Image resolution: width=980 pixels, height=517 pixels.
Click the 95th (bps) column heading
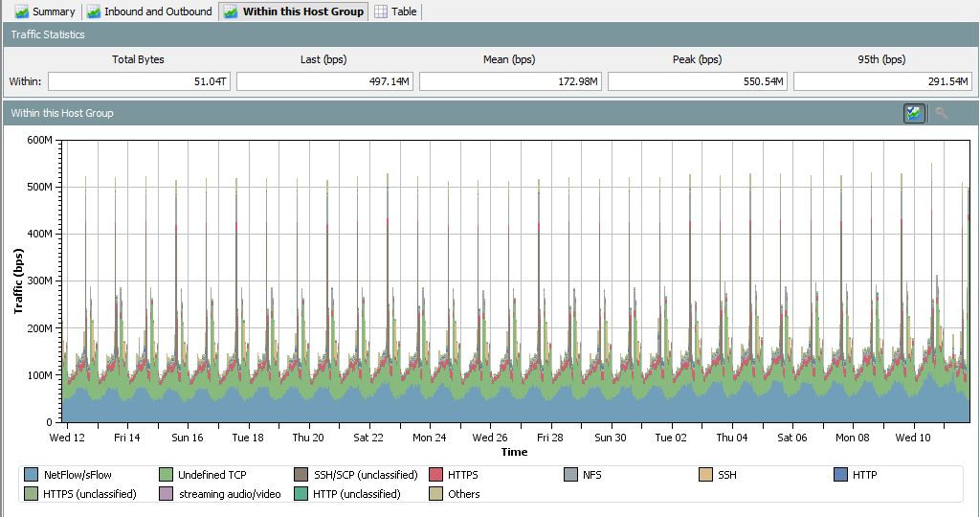881,59
